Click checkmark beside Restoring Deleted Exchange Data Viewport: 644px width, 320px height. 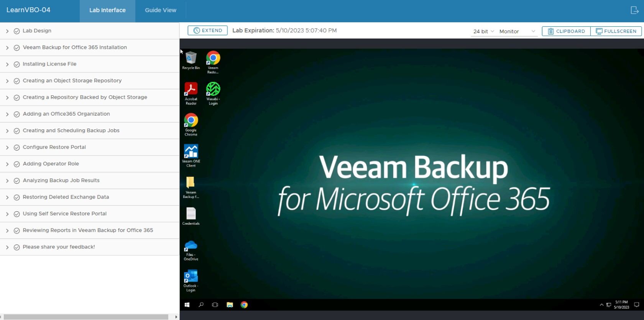pos(17,197)
